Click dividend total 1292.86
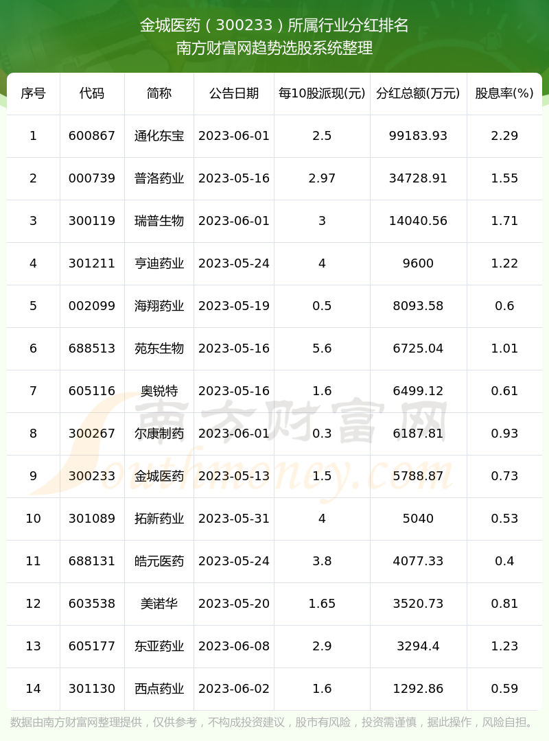The height and width of the screenshot is (756, 549). coord(418,688)
